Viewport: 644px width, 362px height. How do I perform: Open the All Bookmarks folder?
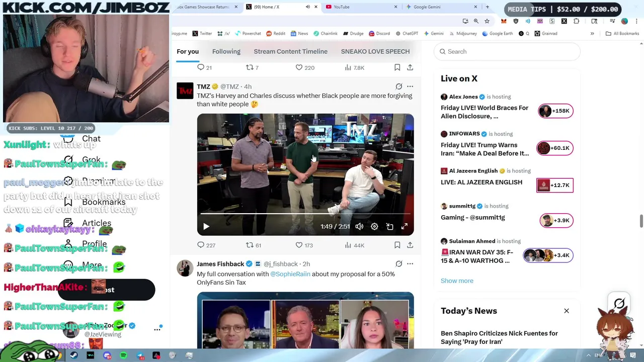point(622,34)
